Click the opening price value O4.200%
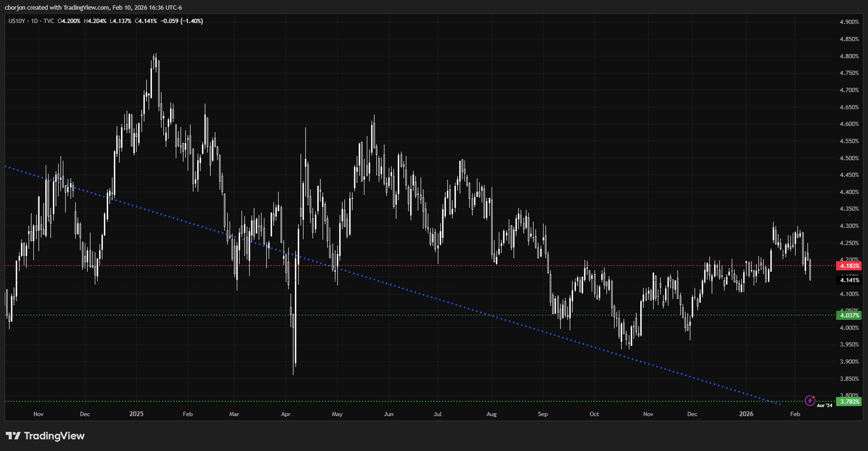Viewport: 868px width, 451px height. click(x=69, y=21)
